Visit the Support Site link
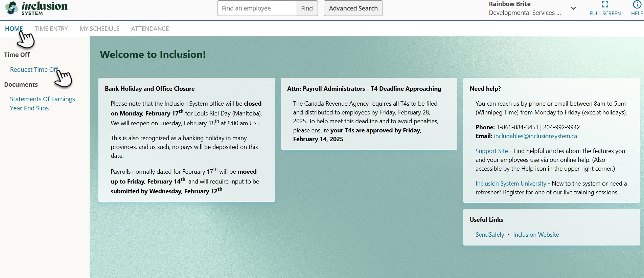The image size is (644, 278). 492,151
